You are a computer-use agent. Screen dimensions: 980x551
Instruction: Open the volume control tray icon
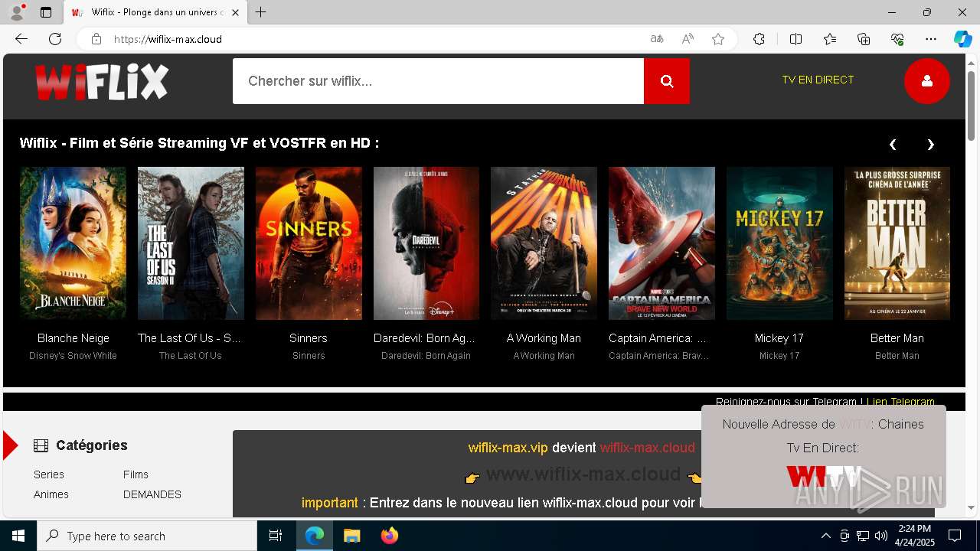881,536
